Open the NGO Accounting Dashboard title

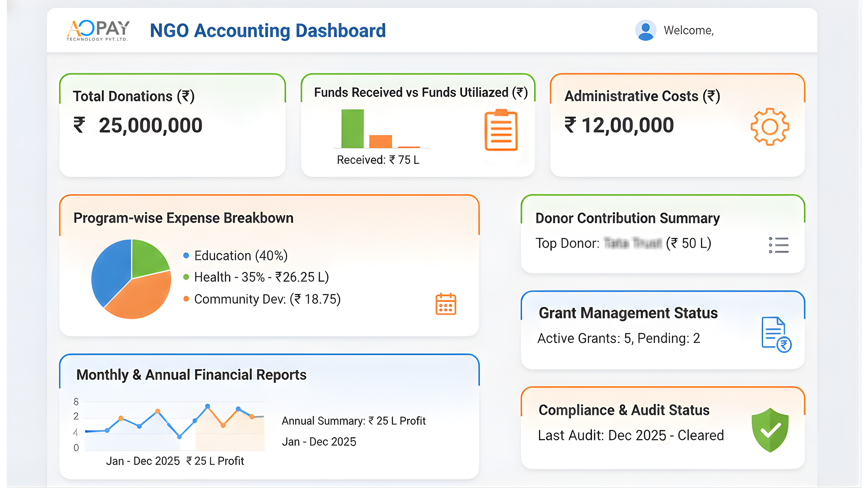click(x=267, y=30)
